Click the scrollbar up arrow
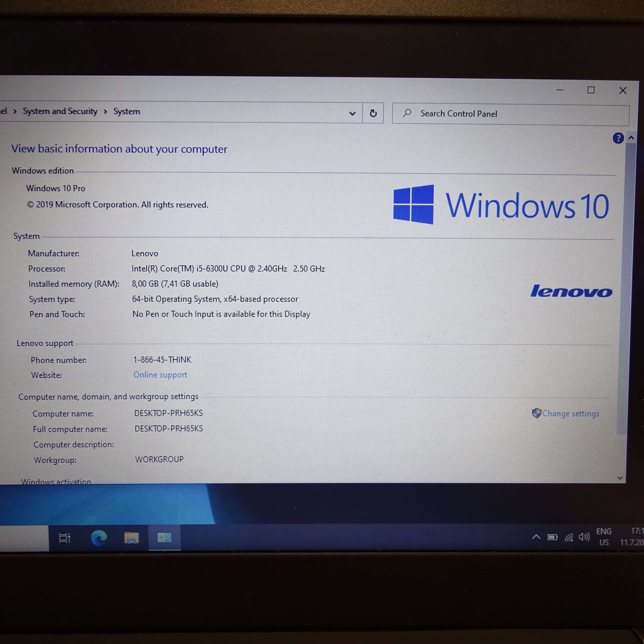This screenshot has width=644, height=644. (x=631, y=138)
